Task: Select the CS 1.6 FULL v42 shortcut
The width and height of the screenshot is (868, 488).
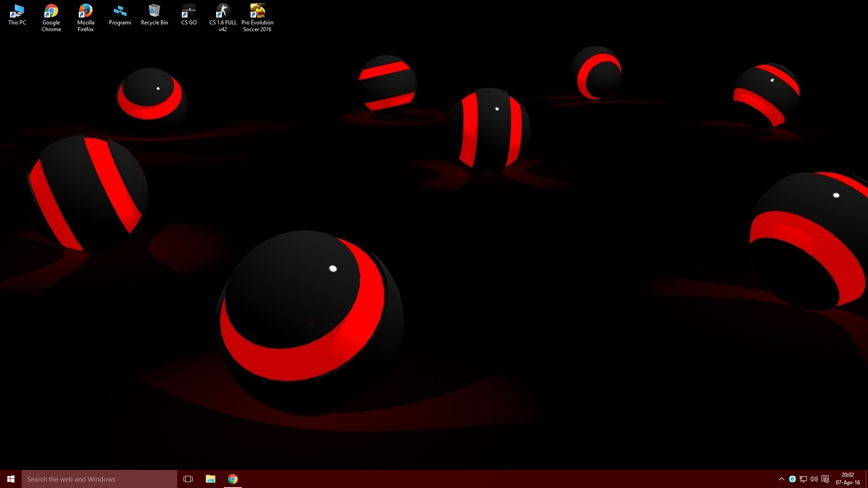Action: 223,17
